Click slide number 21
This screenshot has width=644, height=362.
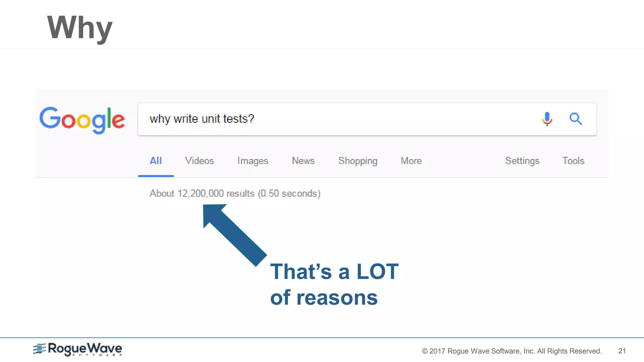pos(622,351)
